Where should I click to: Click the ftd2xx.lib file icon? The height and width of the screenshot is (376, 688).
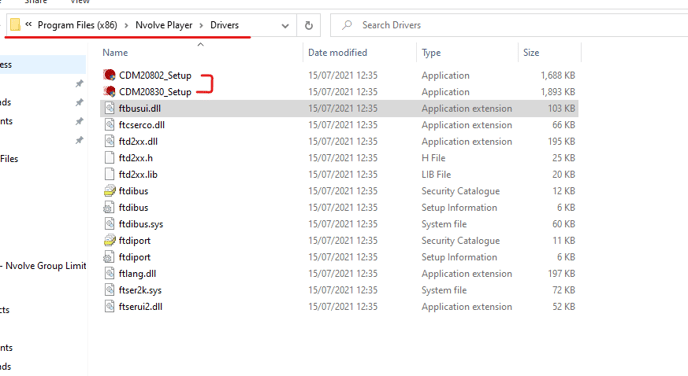109,174
